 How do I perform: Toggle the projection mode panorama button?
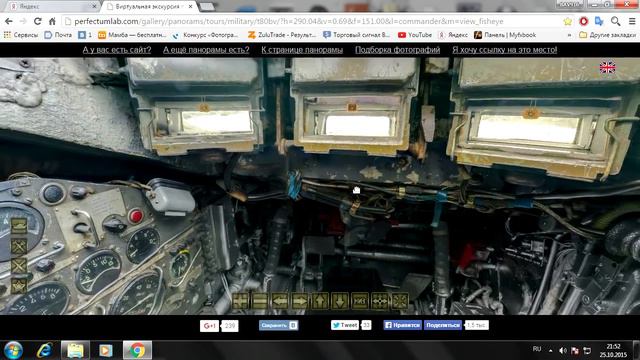tap(360, 301)
